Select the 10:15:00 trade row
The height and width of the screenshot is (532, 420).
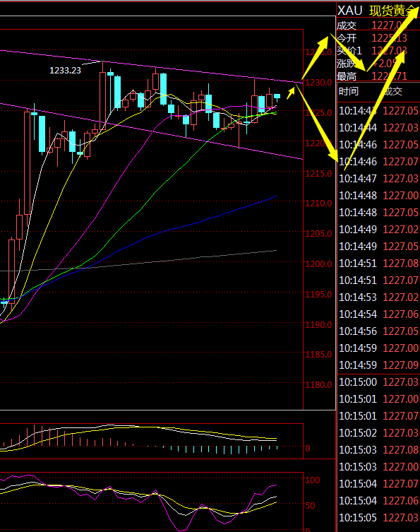click(378, 382)
